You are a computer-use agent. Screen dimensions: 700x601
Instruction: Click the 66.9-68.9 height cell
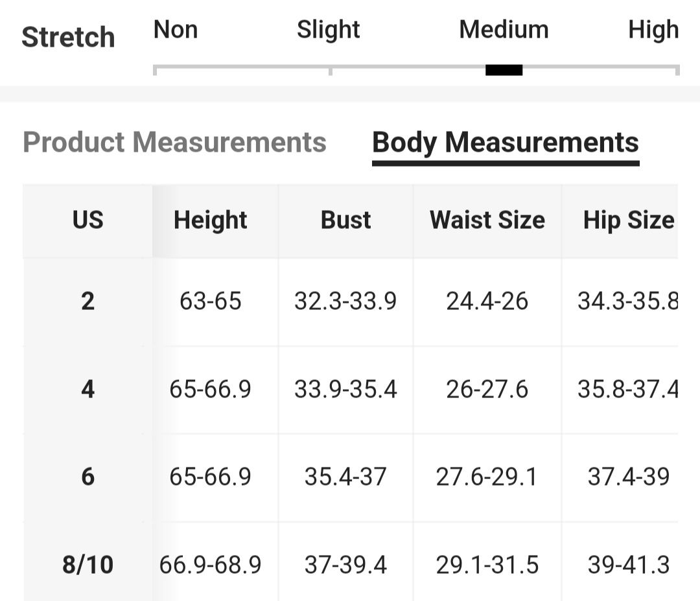click(210, 565)
